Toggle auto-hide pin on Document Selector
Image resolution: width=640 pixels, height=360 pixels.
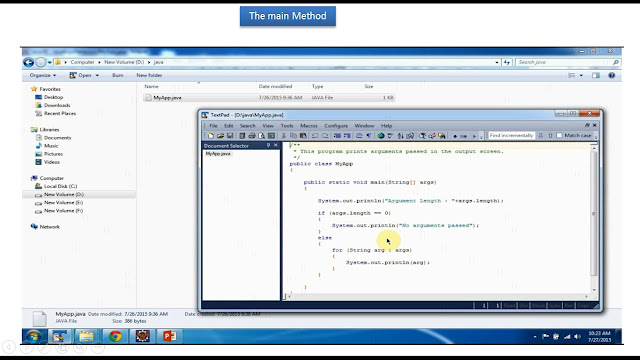coord(268,145)
